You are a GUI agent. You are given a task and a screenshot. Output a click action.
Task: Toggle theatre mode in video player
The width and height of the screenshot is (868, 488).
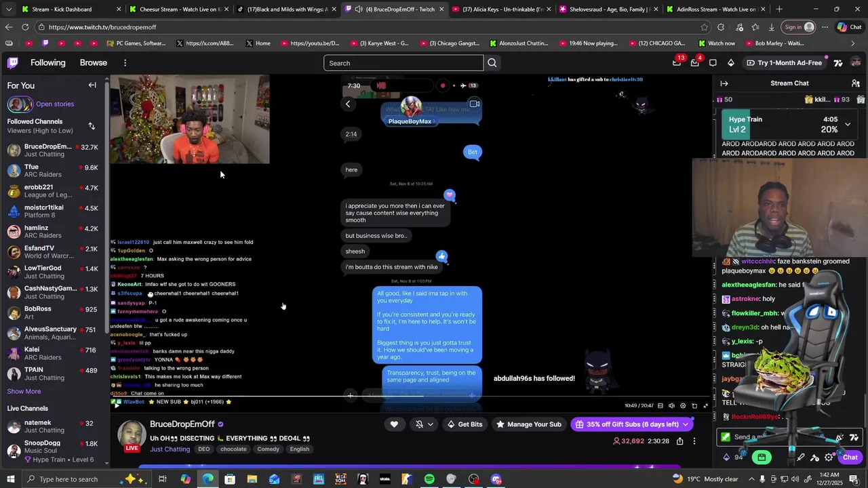694,406
